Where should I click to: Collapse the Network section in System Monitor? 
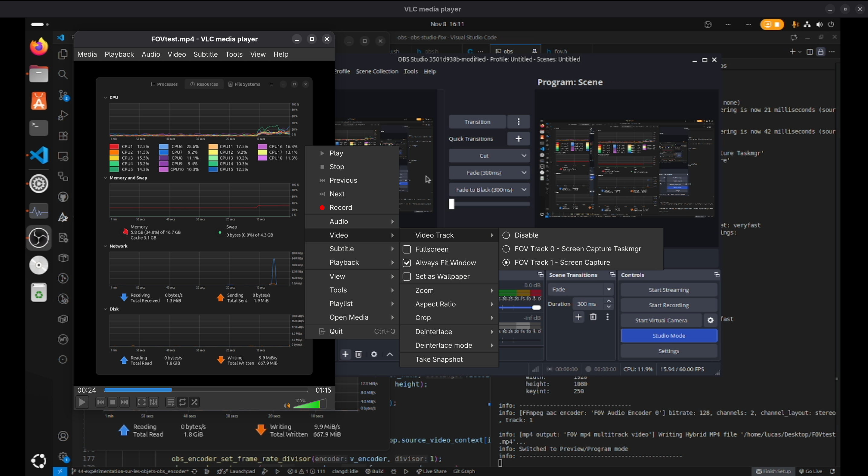point(105,246)
